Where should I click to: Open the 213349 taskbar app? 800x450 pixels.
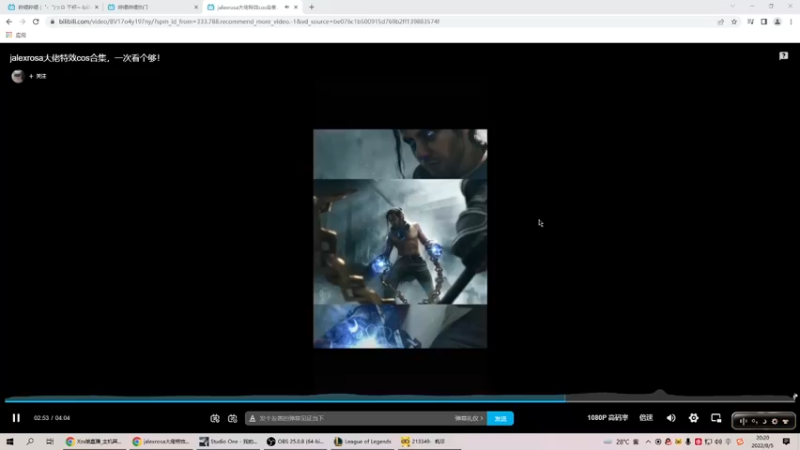(x=429, y=441)
